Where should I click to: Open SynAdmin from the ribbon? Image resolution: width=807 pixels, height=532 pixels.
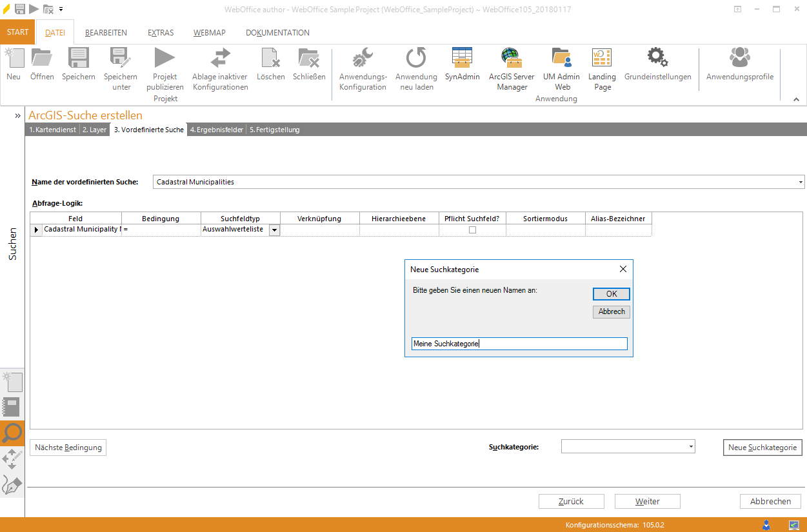(x=462, y=59)
